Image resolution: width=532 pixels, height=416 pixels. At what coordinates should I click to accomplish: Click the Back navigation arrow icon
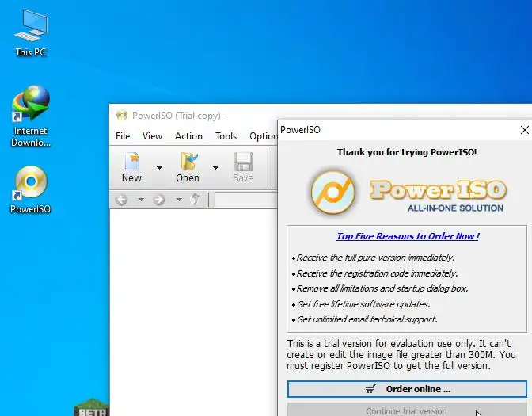pos(121,200)
